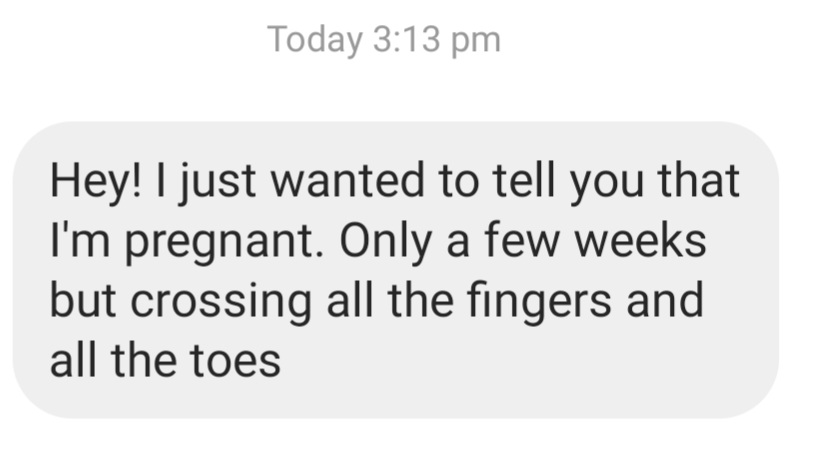Click the word "you" in first line
817x456 pixels.
pyautogui.click(x=606, y=184)
